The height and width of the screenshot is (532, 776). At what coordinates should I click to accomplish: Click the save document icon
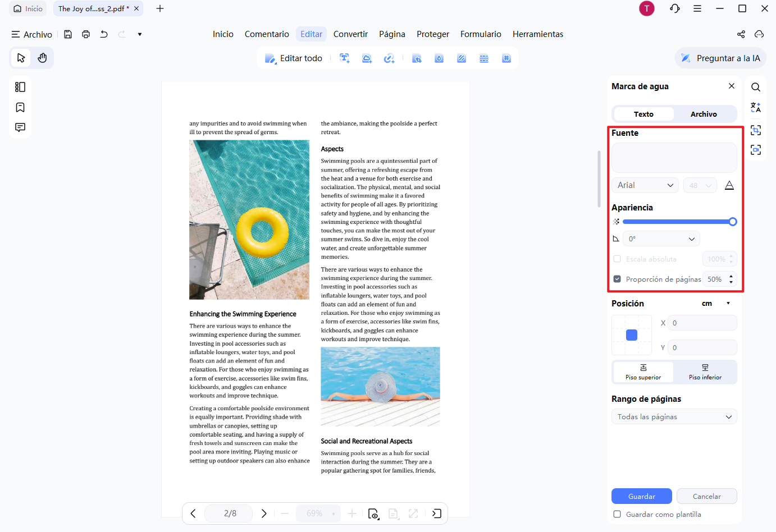pyautogui.click(x=68, y=34)
